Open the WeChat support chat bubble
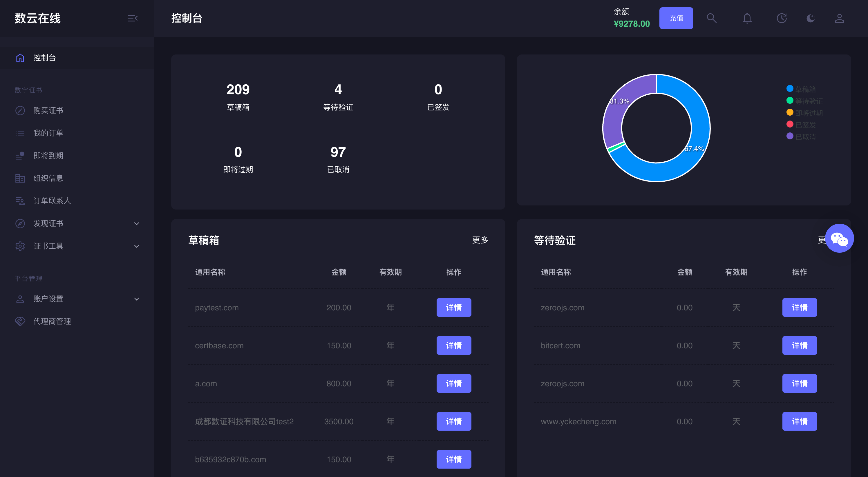Screen dimensions: 868x477 point(839,238)
